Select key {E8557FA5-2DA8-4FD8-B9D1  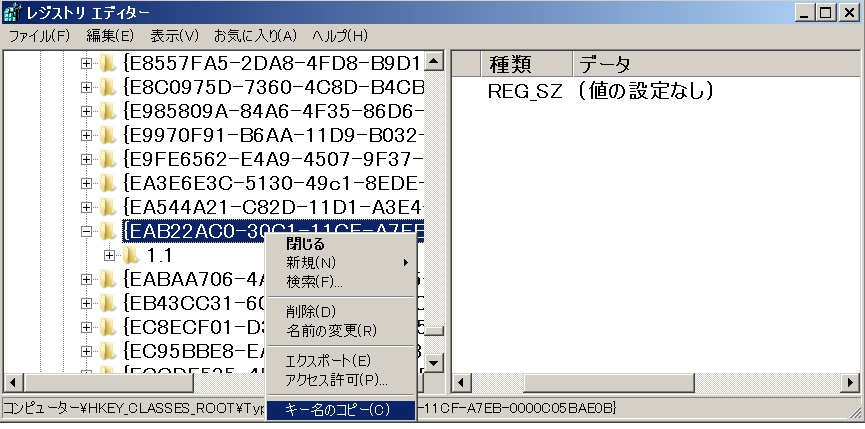click(274, 64)
